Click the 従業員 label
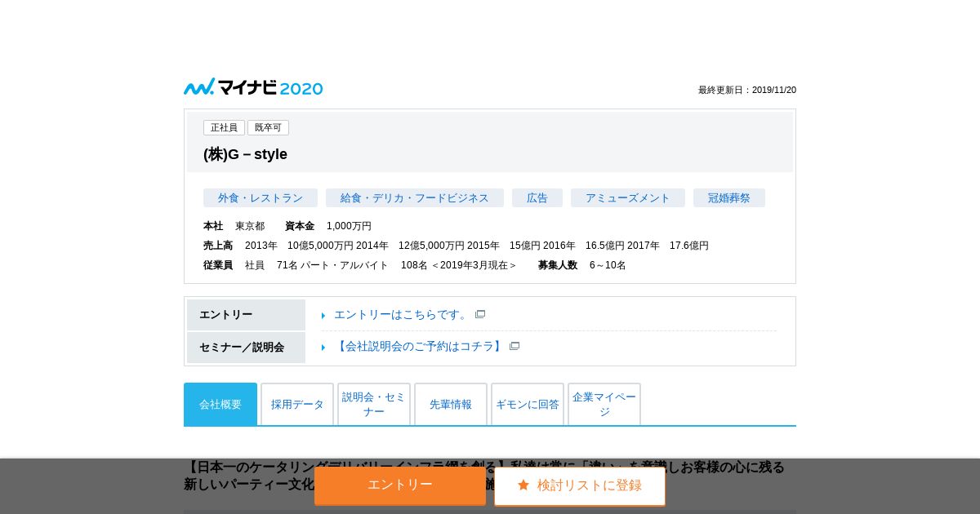The width and height of the screenshot is (980, 514). pos(218,265)
